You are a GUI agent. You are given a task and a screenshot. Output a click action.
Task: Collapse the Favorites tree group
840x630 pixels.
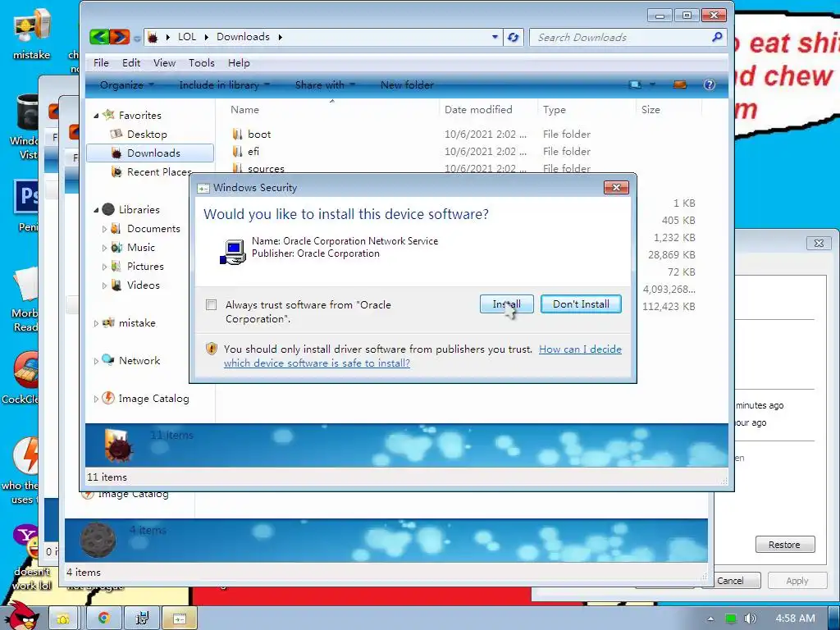pos(97,116)
